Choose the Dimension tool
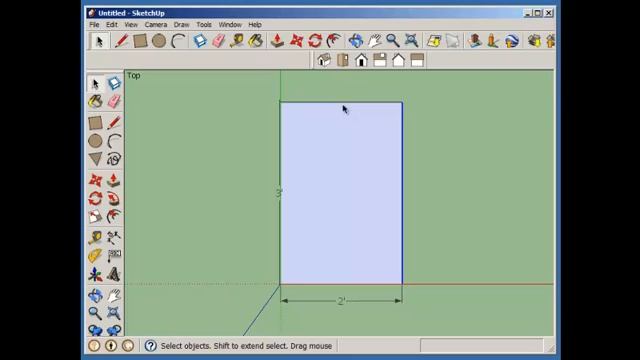 pyautogui.click(x=114, y=238)
